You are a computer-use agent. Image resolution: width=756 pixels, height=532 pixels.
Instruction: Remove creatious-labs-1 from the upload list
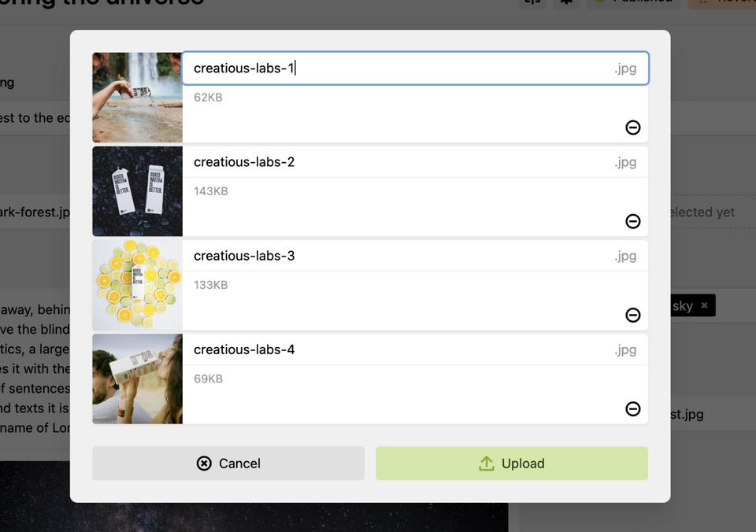[632, 127]
